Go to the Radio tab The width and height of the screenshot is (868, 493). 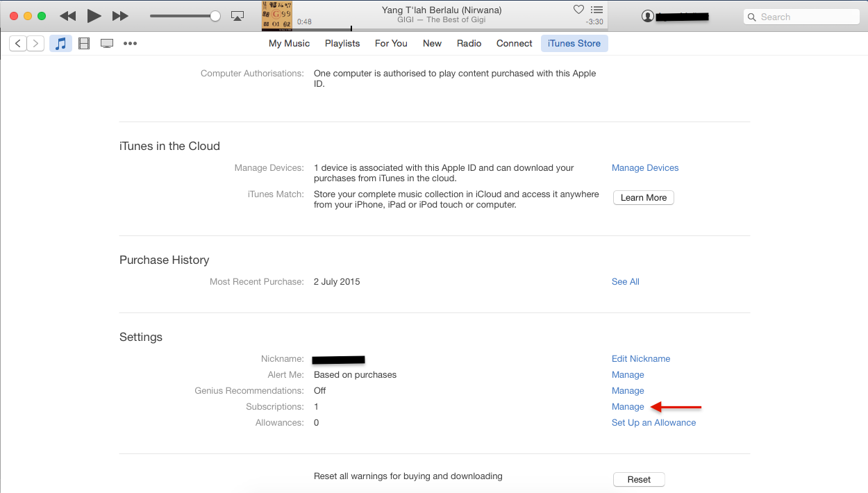(469, 43)
